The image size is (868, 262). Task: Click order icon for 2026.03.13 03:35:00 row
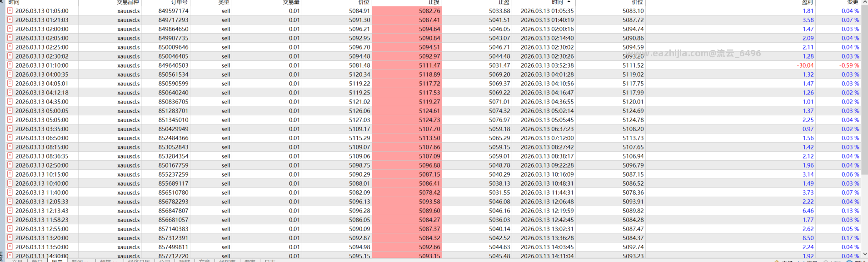click(x=10, y=129)
